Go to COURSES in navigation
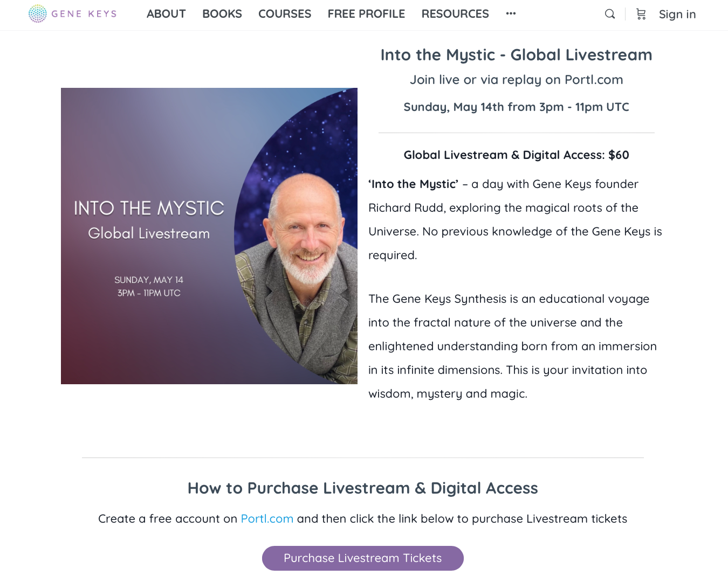The image size is (728, 582). pos(285,14)
